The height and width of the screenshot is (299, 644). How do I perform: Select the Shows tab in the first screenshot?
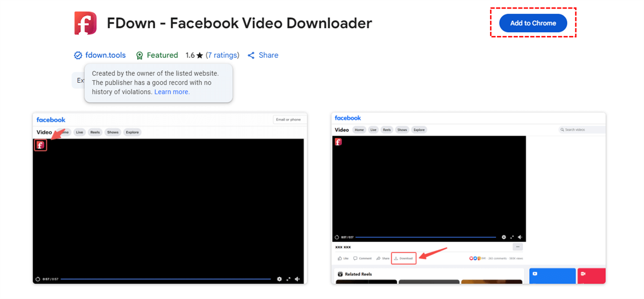tap(113, 132)
